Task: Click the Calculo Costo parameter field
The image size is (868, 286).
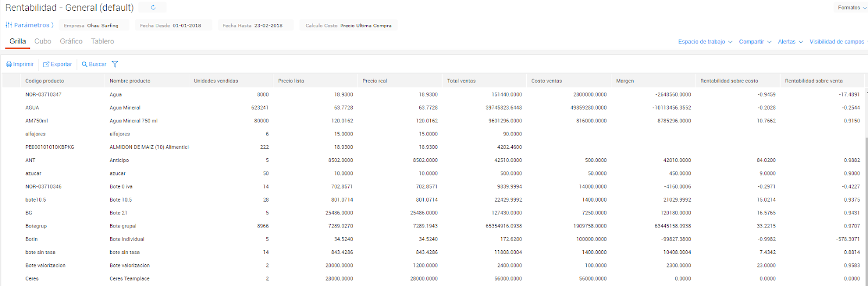Action: tap(348, 25)
